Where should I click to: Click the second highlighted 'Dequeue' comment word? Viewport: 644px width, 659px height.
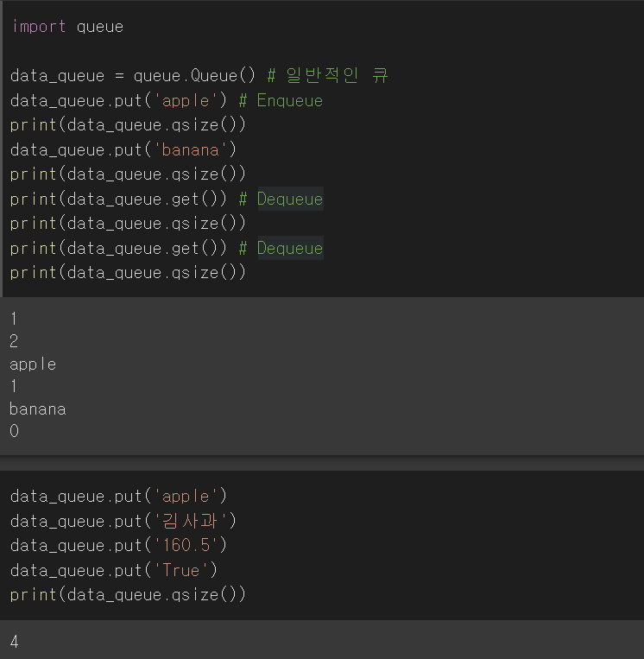click(290, 248)
